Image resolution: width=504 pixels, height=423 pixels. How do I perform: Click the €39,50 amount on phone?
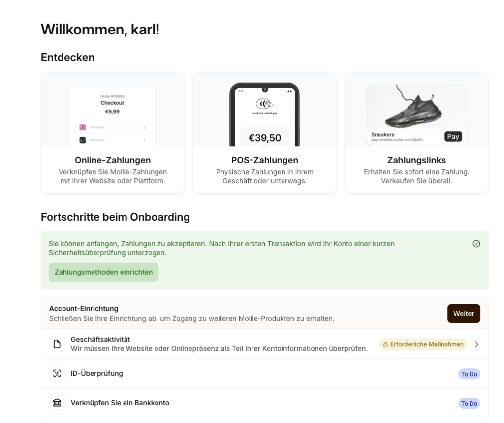[x=265, y=138]
